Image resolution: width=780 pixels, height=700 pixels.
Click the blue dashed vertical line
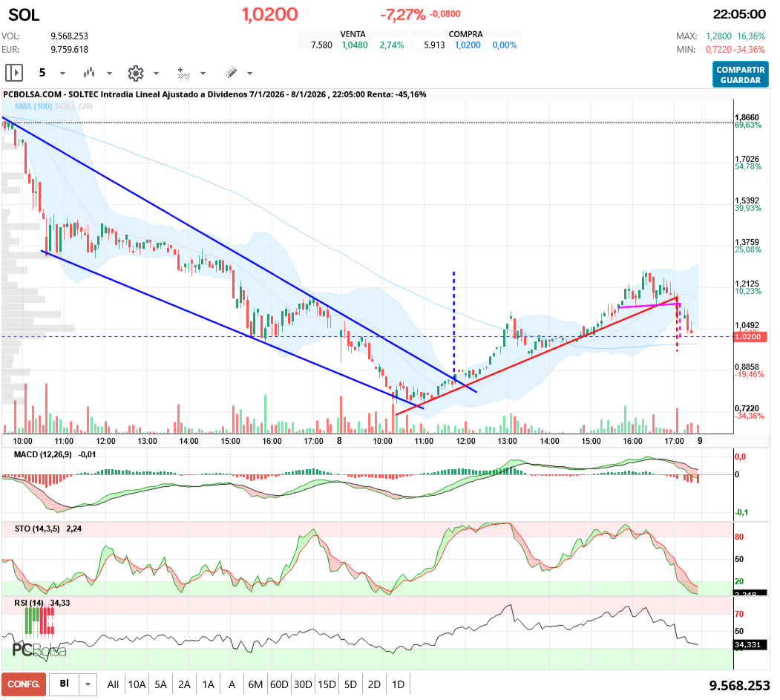(x=453, y=324)
